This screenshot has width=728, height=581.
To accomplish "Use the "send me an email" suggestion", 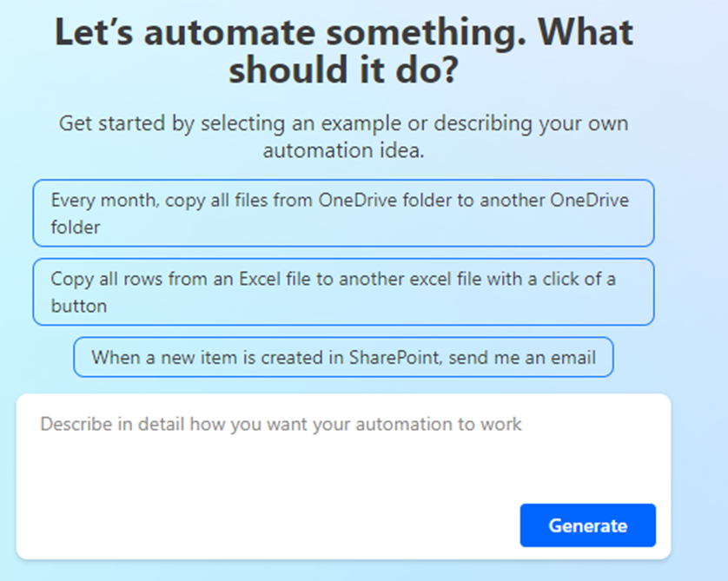I will pyautogui.click(x=343, y=357).
